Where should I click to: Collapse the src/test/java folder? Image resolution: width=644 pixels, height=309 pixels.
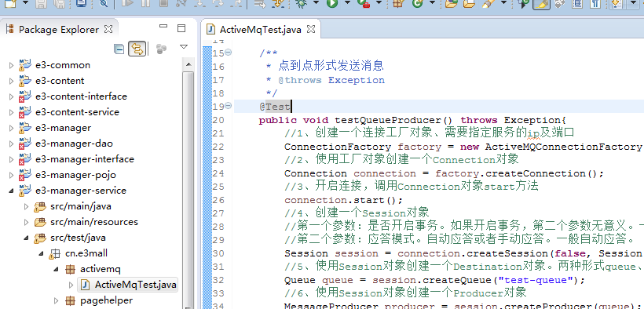(26, 238)
